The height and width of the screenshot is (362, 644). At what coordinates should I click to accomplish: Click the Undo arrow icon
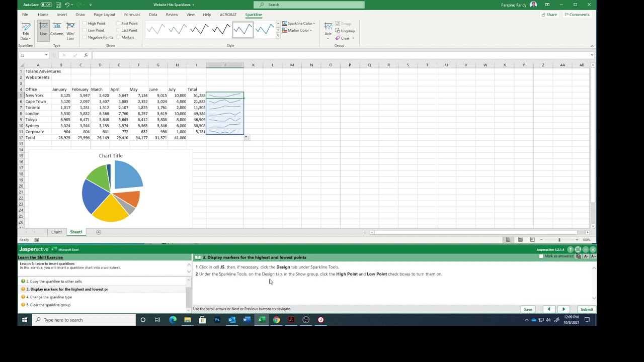pos(67,5)
